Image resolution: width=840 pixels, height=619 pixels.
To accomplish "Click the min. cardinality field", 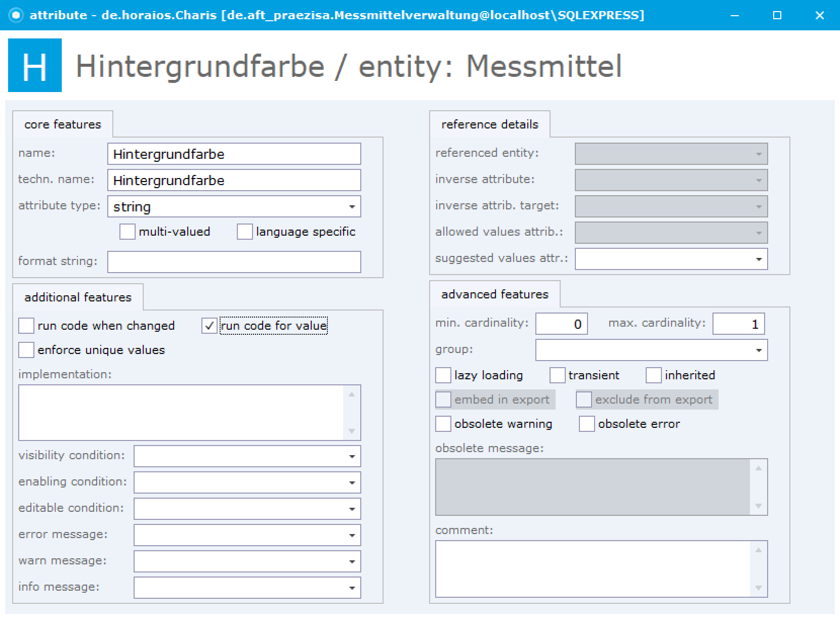I will click(562, 324).
